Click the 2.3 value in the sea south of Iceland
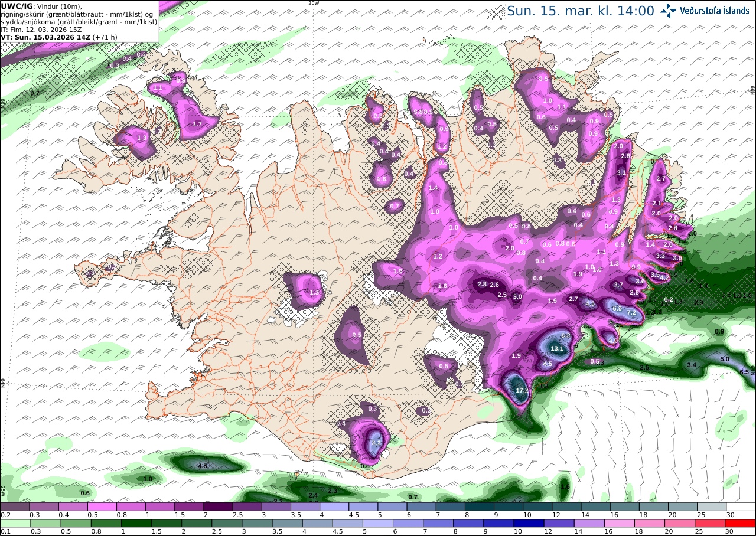Viewport: 756px width, 536px height. 332,491
